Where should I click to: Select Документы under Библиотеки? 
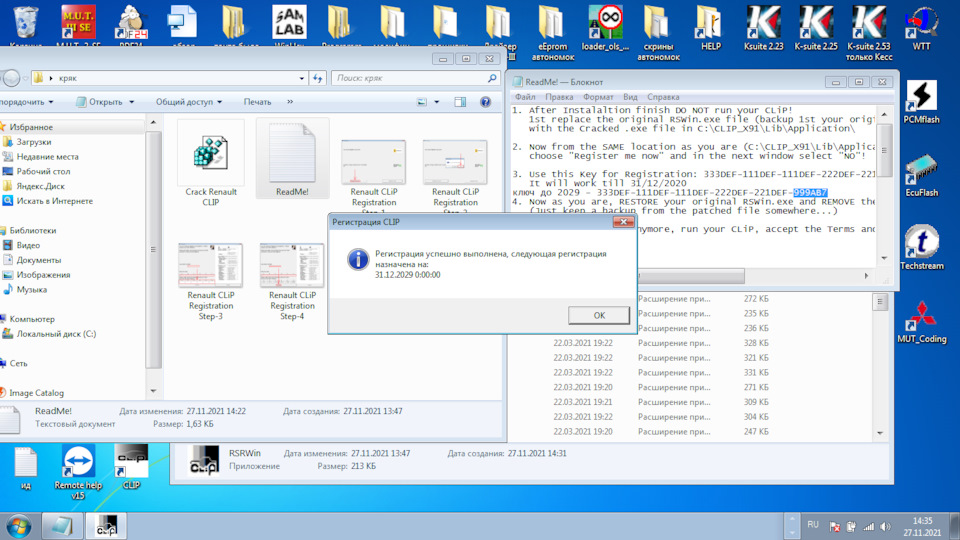(38, 260)
